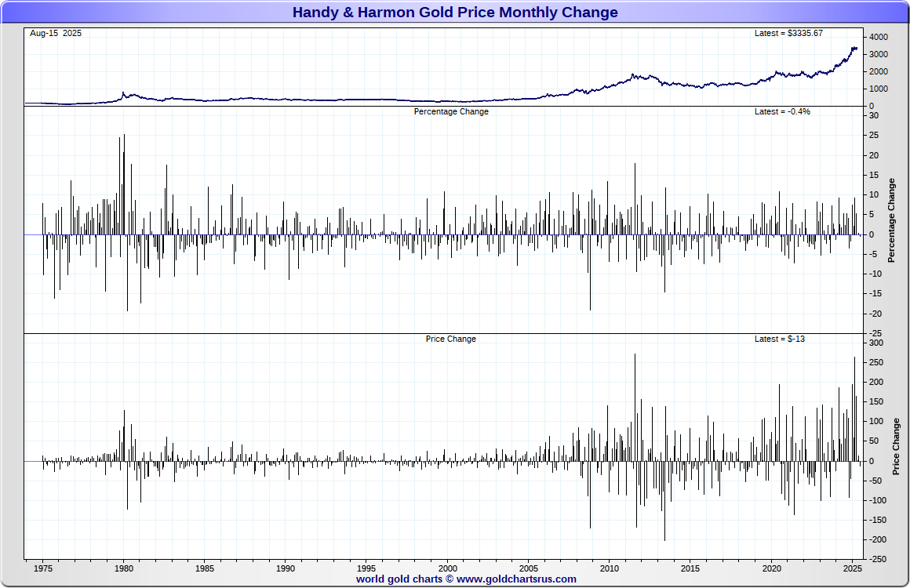Screen dimensions: 910x588
Task: Click the chart title 'Handy & Harmon Gold Price Monthly Change'
Action: (455, 13)
